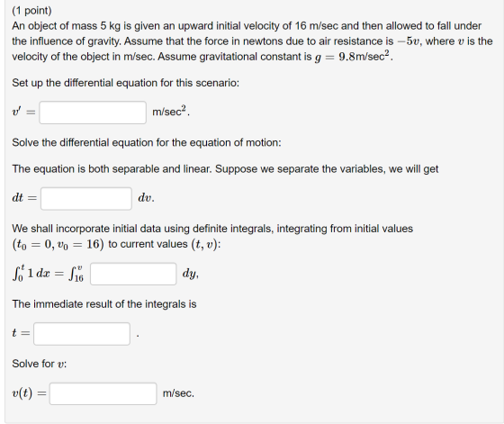This screenshot has height=424, width=504.
Task: Click the integral of 1 dx expression
Action: [x=31, y=274]
